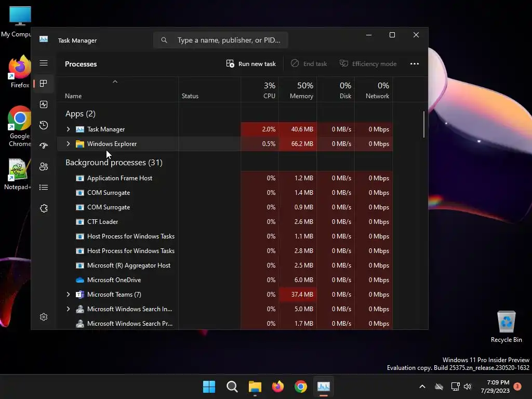The width and height of the screenshot is (532, 399).
Task: Select the CTF Loader process
Action: tap(224, 222)
